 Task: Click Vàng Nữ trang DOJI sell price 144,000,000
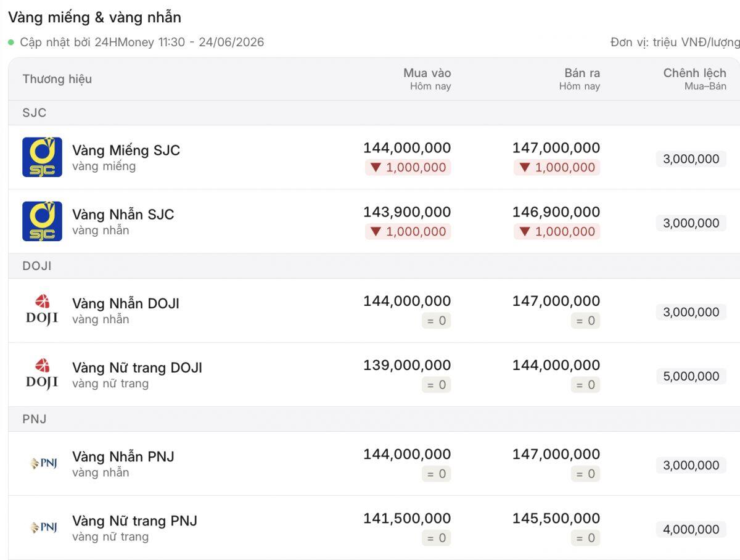click(556, 365)
